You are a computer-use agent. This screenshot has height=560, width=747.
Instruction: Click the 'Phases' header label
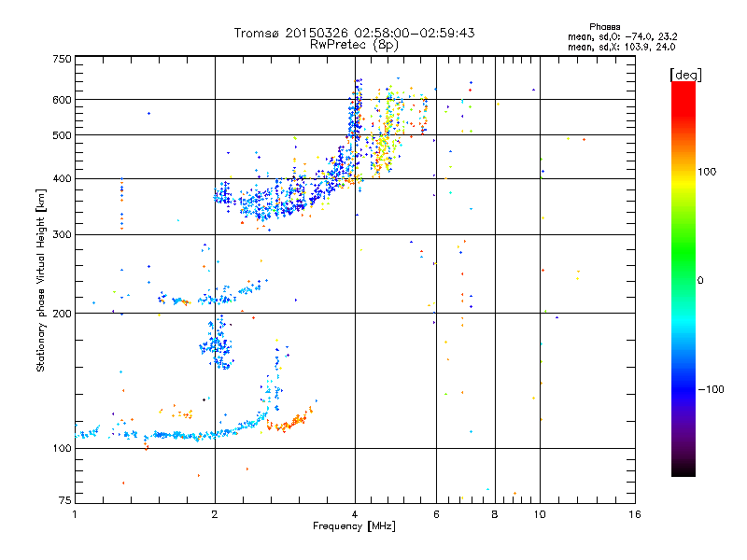[x=604, y=27]
